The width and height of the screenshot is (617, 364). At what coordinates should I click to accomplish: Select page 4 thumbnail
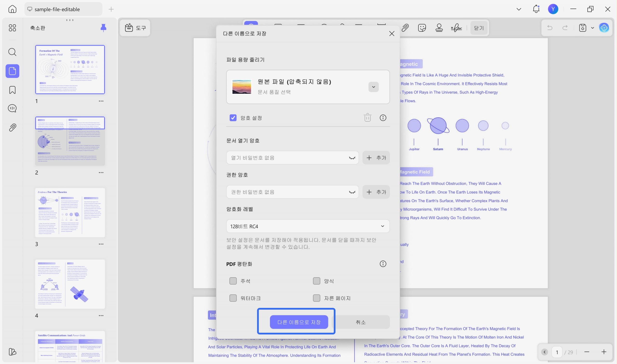tap(70, 284)
